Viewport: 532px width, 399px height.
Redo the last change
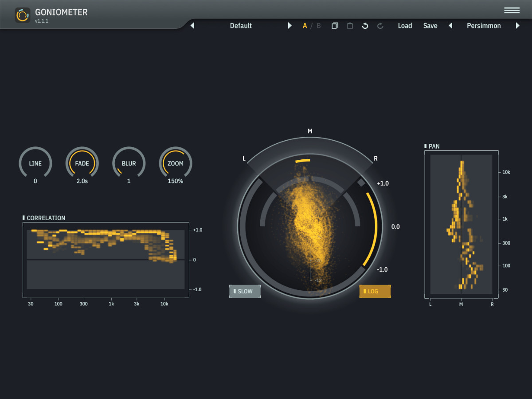pyautogui.click(x=380, y=26)
